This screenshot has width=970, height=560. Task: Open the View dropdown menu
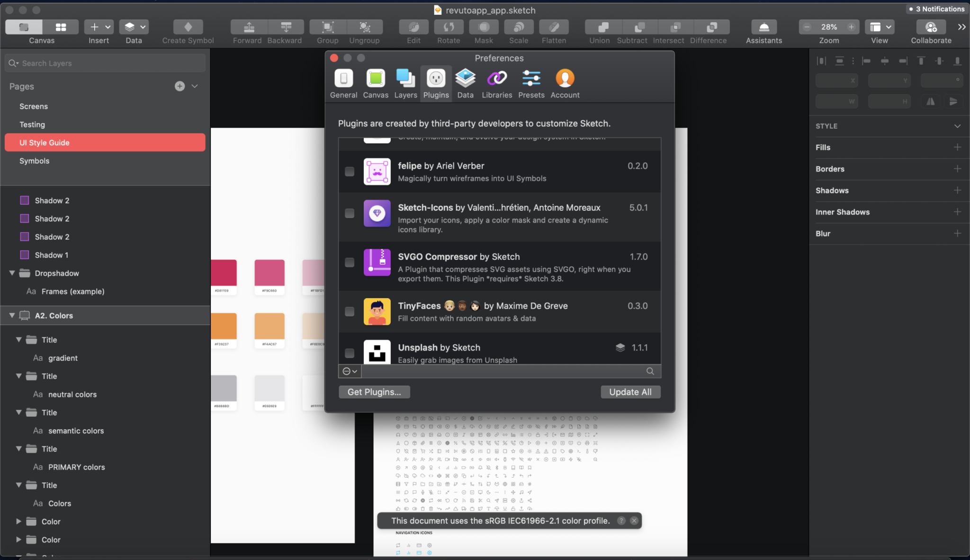pos(880,27)
